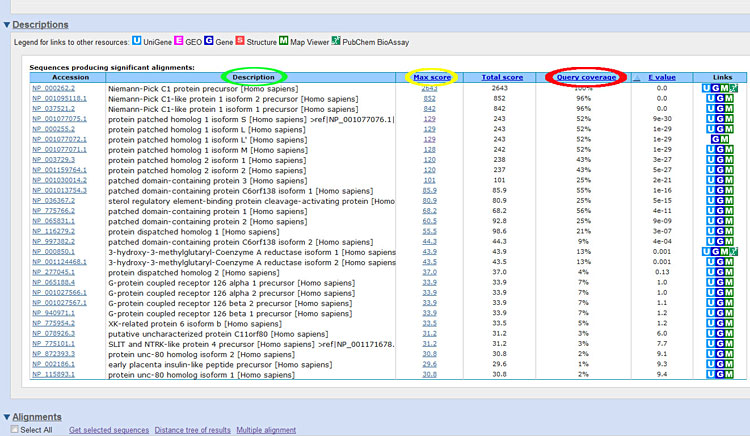Open Gene icon for NP_003729.3 row
The image size is (750, 436).
[x=720, y=160]
